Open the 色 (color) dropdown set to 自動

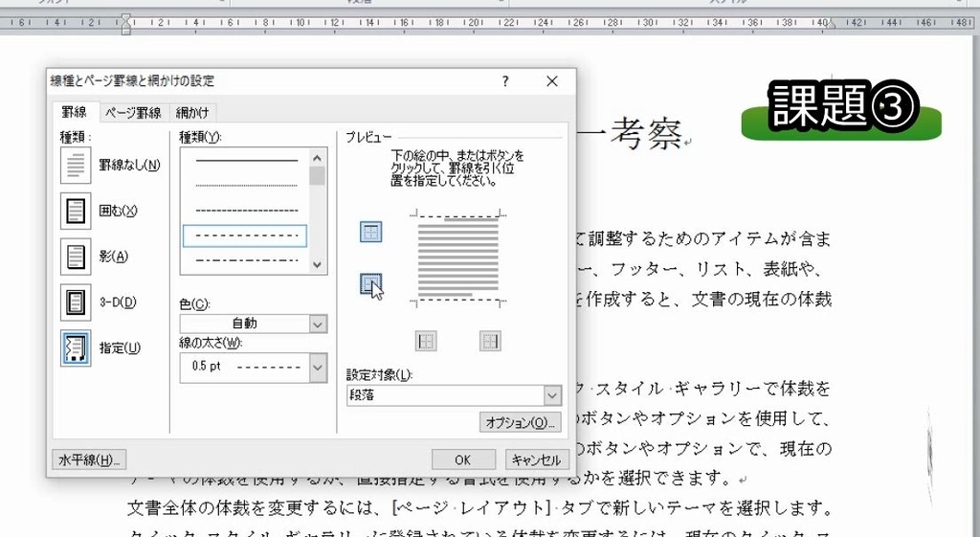(x=253, y=324)
